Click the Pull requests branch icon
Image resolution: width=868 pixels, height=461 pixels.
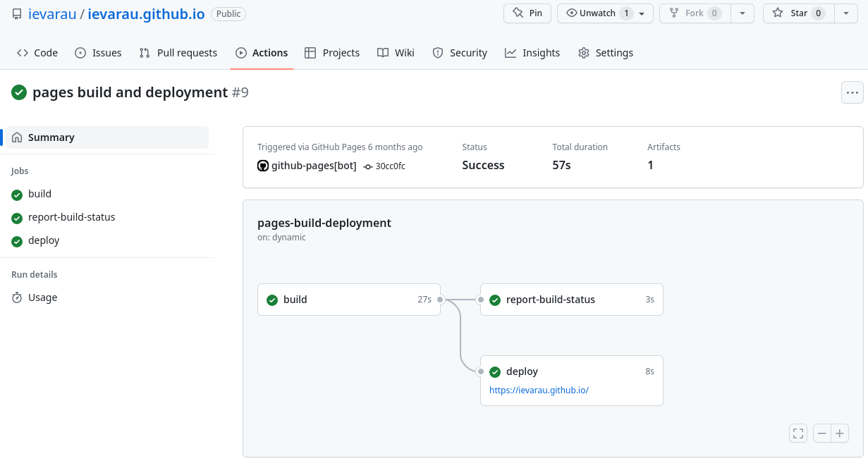click(x=145, y=53)
